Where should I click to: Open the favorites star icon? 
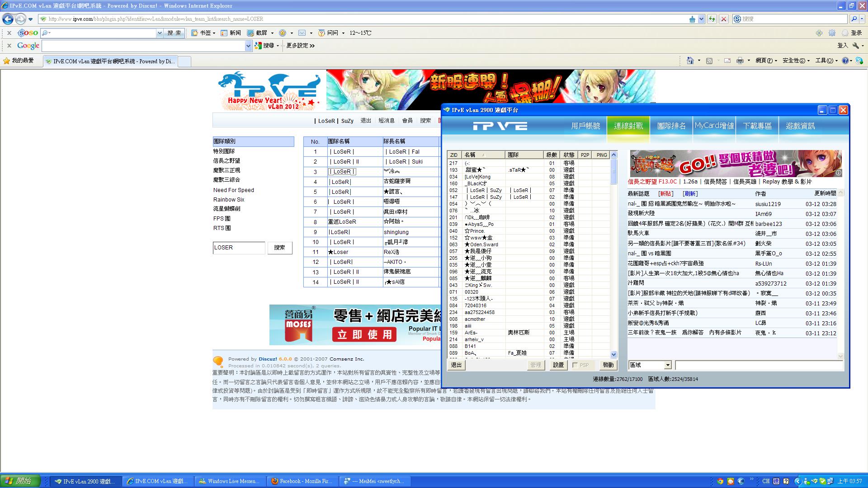tap(7, 61)
